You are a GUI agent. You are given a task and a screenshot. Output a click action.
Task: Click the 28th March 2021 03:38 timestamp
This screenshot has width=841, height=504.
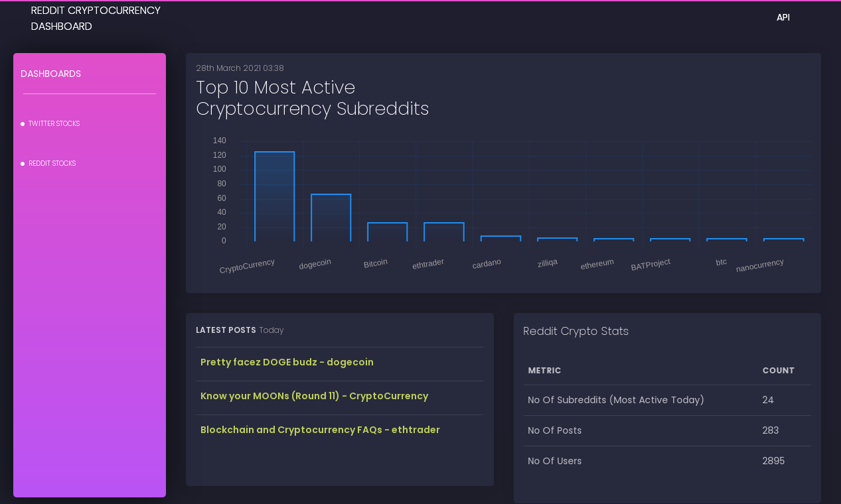click(x=240, y=68)
